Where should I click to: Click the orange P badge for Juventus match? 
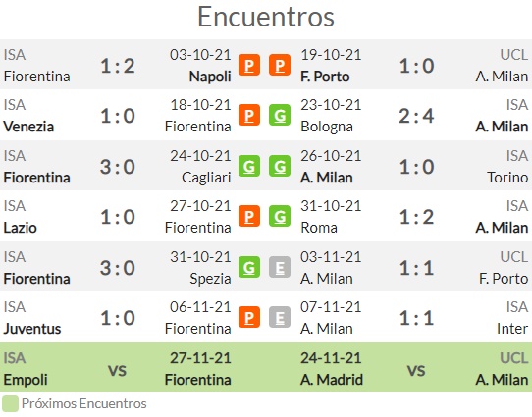249,317
